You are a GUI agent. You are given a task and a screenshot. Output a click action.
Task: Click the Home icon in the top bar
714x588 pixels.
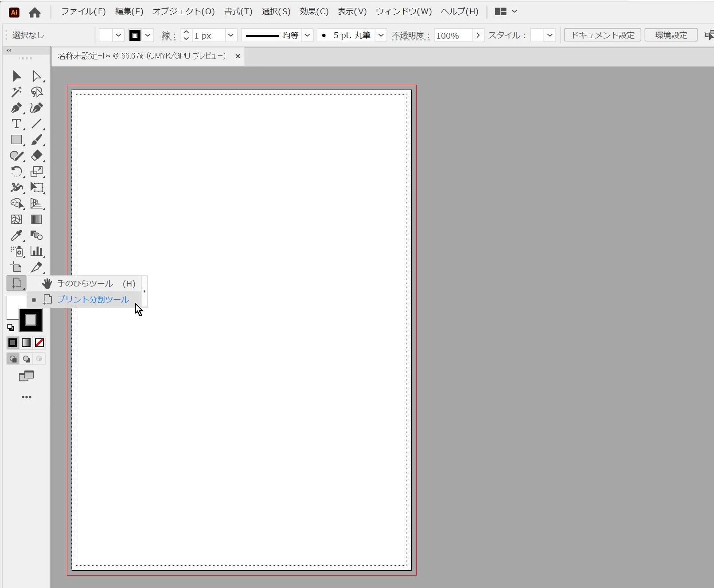[35, 12]
